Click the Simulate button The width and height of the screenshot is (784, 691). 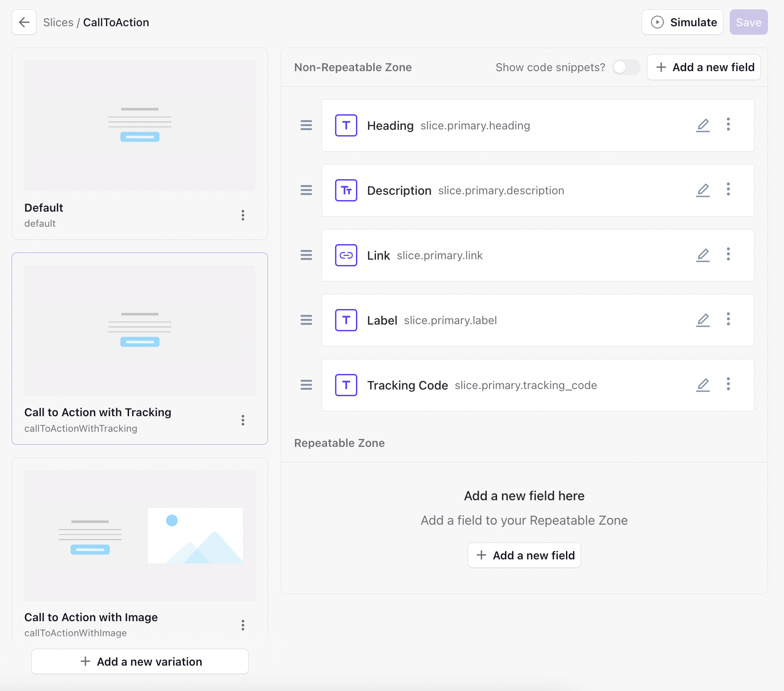point(682,22)
